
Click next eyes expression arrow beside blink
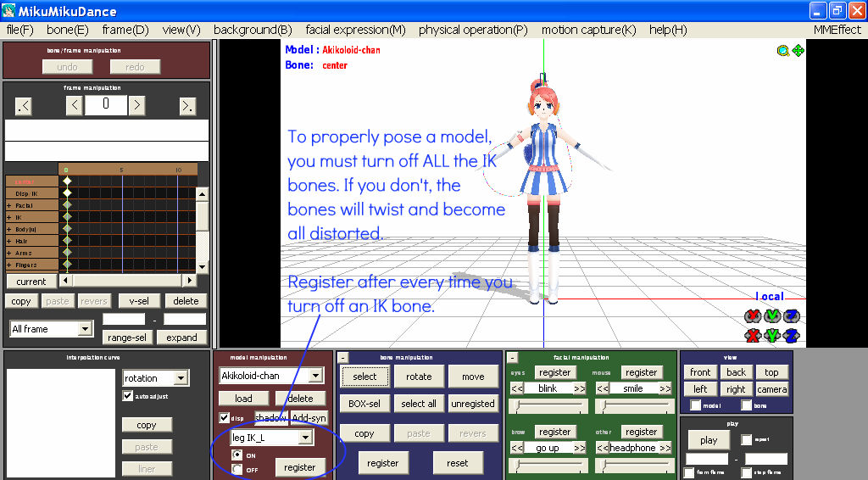(580, 388)
